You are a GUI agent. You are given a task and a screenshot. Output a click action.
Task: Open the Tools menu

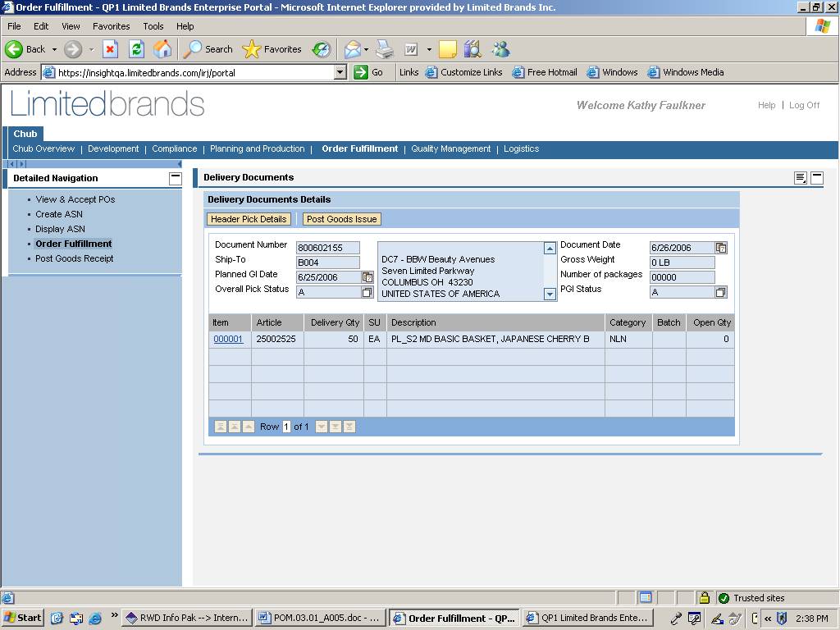(x=153, y=26)
